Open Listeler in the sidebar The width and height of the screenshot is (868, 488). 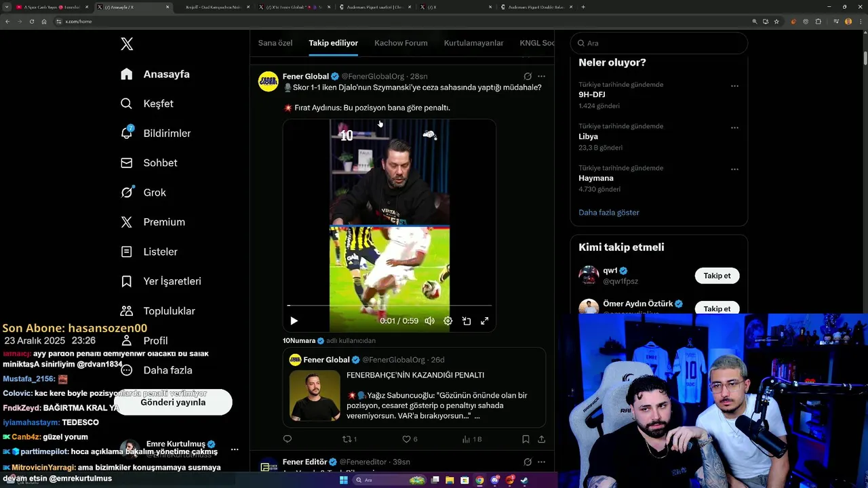(x=149, y=251)
